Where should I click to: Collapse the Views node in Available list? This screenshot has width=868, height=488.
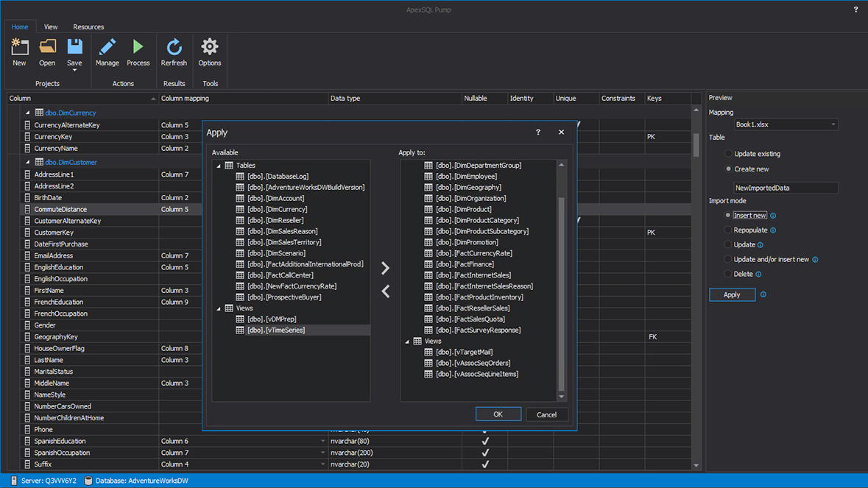218,308
